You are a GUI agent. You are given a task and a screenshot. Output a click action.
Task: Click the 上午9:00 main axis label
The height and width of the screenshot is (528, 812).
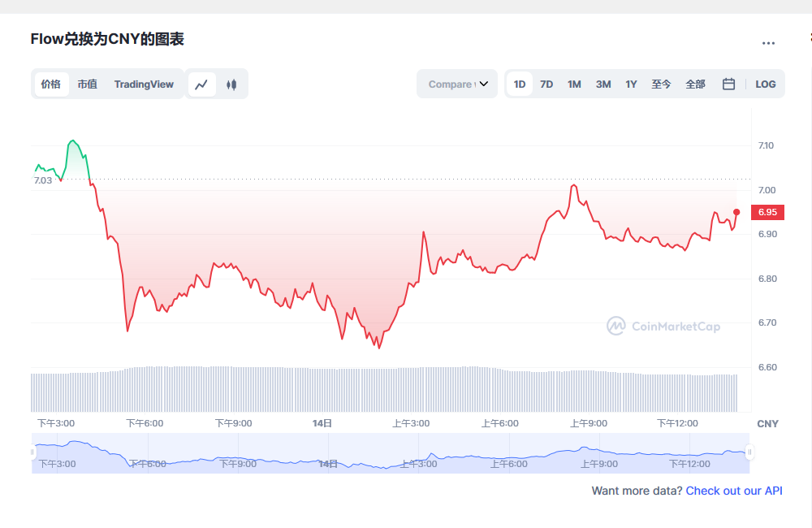[x=589, y=423]
